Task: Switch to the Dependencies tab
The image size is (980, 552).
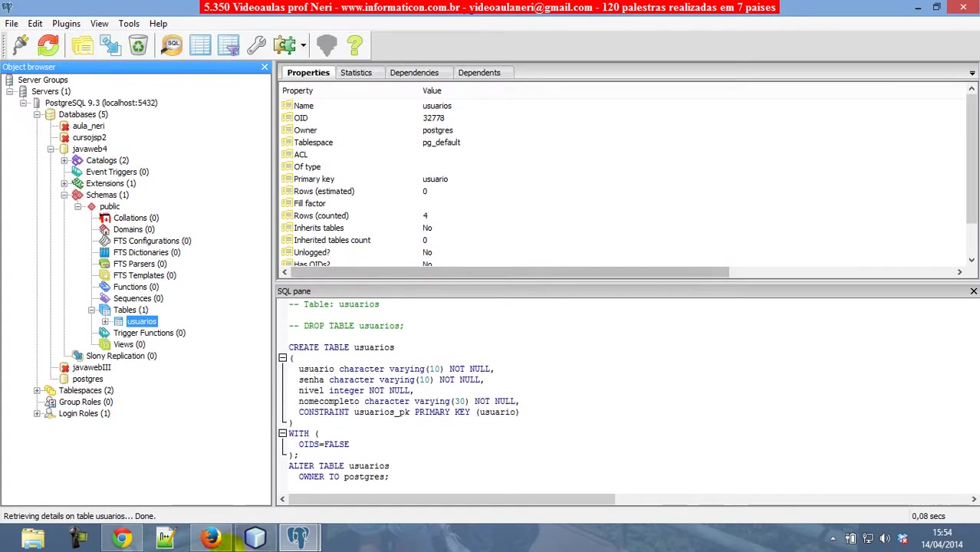Action: pyautogui.click(x=414, y=73)
